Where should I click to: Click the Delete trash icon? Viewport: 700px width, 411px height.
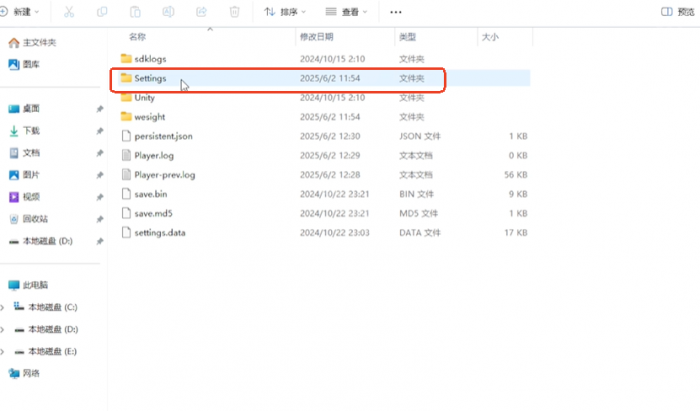click(x=234, y=12)
